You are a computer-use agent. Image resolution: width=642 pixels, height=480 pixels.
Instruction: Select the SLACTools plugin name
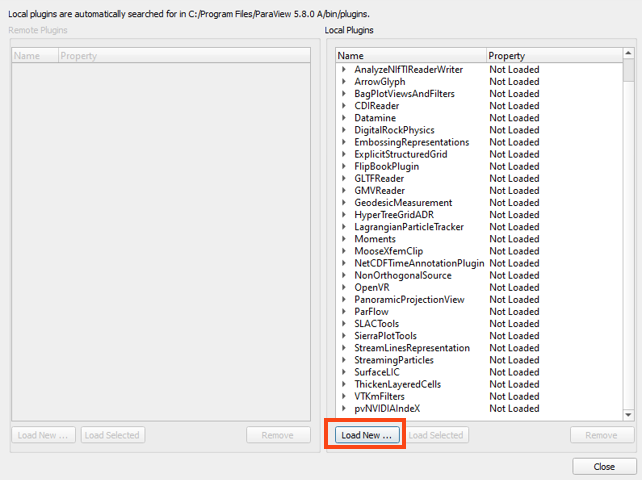[376, 324]
